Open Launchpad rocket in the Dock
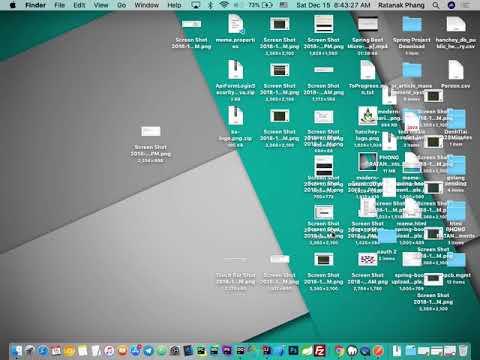 coord(30,351)
